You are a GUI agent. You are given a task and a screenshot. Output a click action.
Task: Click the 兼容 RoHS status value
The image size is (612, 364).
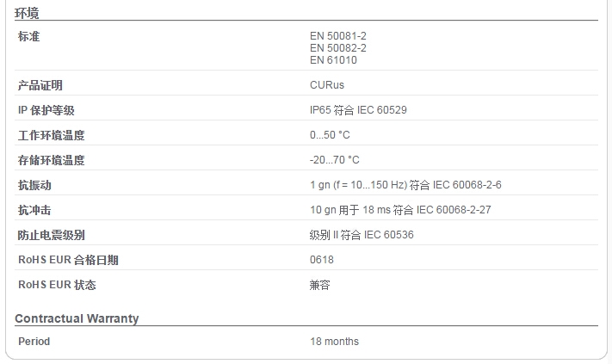click(x=319, y=285)
